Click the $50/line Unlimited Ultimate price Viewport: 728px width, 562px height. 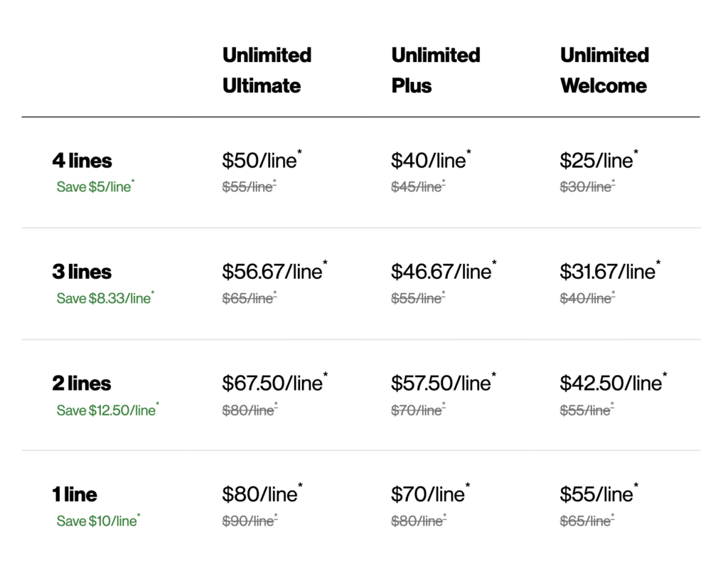[259, 161]
